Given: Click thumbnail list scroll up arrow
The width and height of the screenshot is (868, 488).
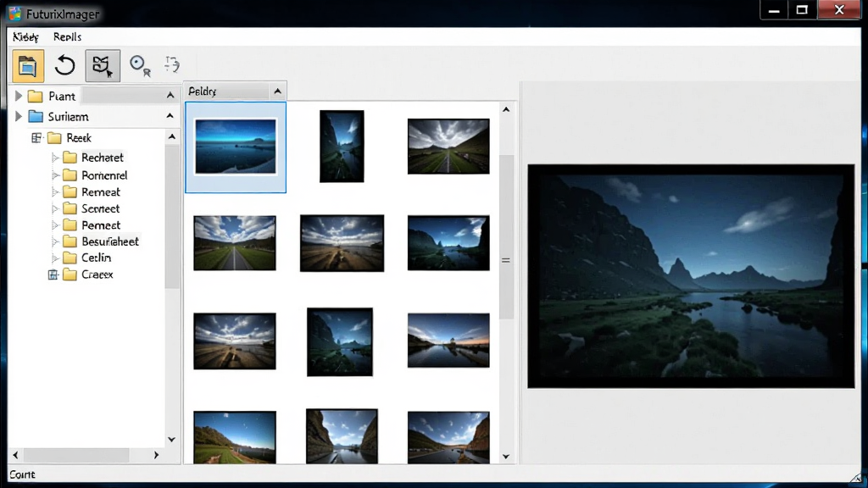Looking at the screenshot, I should (x=506, y=109).
